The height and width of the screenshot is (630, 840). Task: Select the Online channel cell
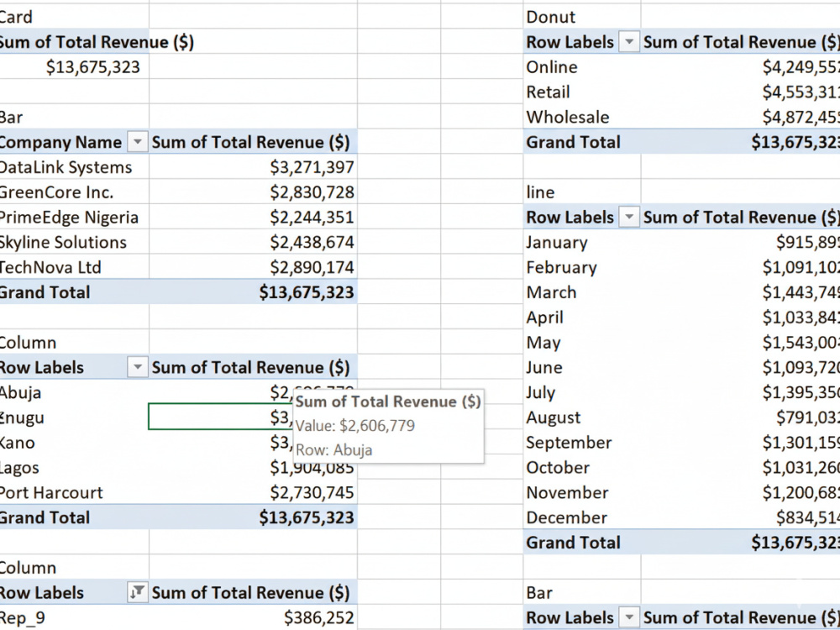coord(582,67)
